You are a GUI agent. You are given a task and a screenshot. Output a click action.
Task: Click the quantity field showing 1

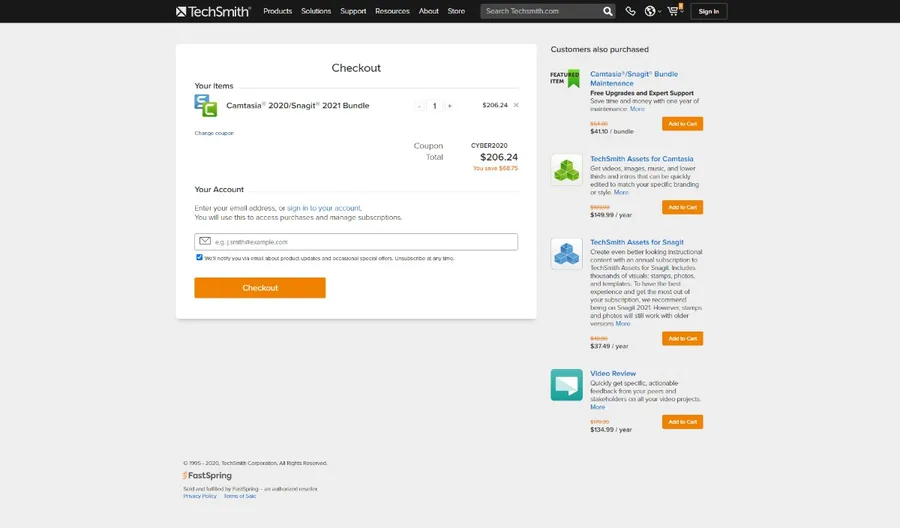(x=435, y=106)
